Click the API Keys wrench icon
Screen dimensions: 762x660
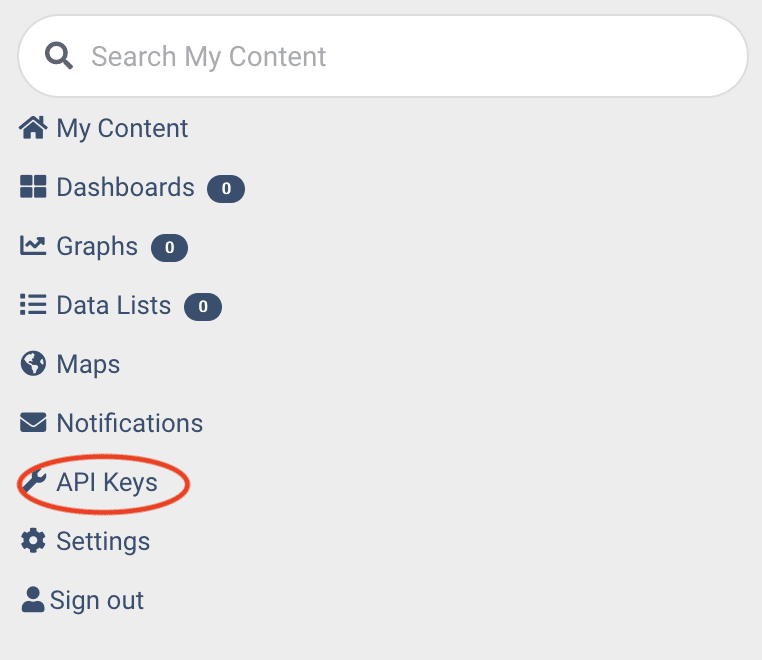pyautogui.click(x=34, y=482)
